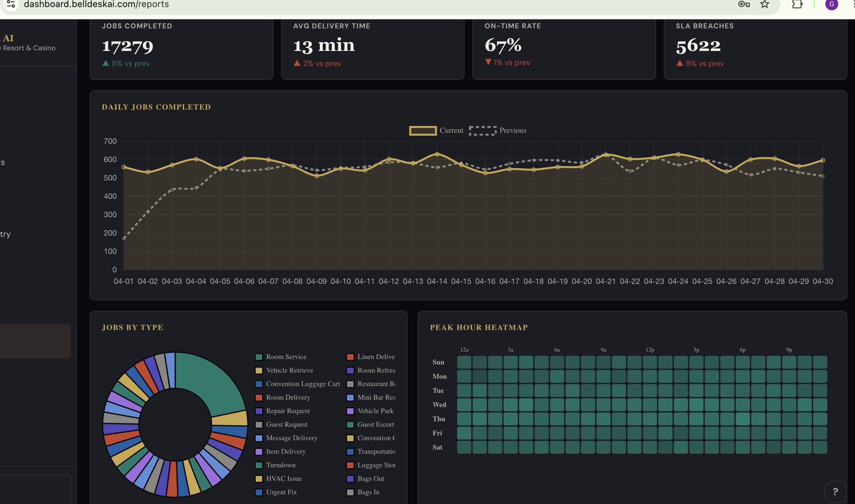Open the help question mark button
The height and width of the screenshot is (504, 855).
[835, 491]
